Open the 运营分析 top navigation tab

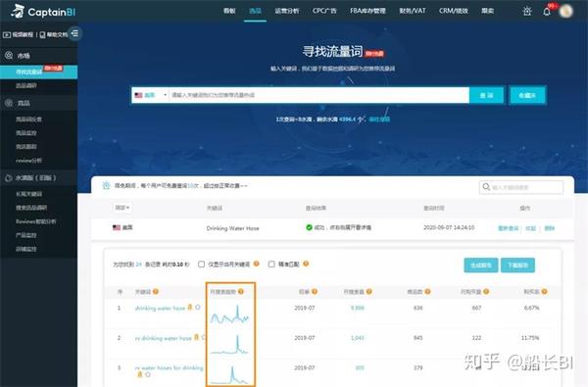coord(287,11)
